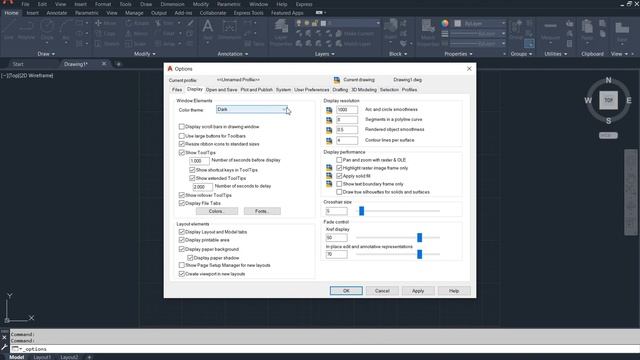This screenshot has height=360, width=640.
Task: Open the Drafting tab in Options
Action: coord(340,89)
